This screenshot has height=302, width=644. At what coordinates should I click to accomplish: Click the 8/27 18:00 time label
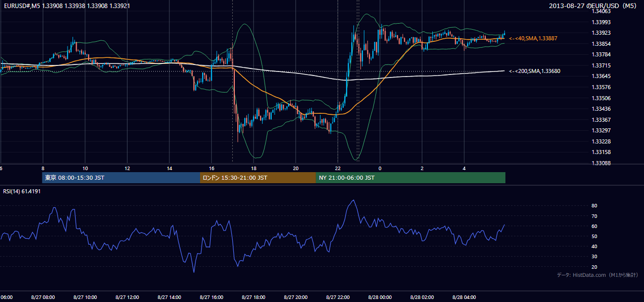tap(253, 297)
